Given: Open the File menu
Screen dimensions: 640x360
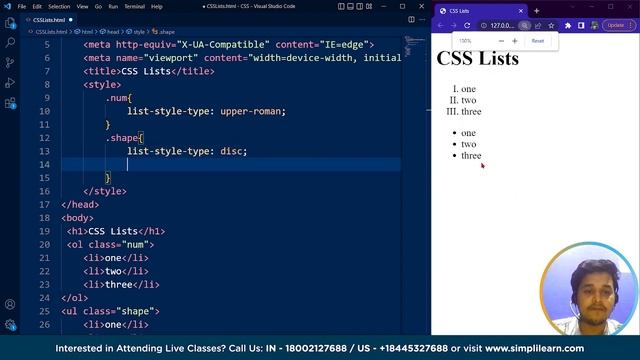Looking at the screenshot, I should [x=22, y=7].
